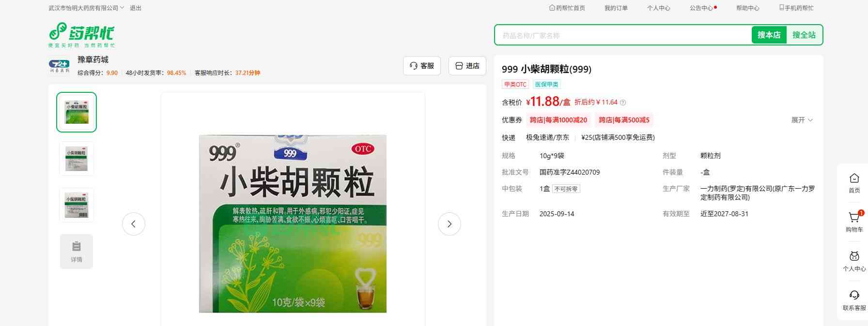Screen dimensions: 868x326
Task: Expand the coupon list with 展开
Action: pos(802,120)
